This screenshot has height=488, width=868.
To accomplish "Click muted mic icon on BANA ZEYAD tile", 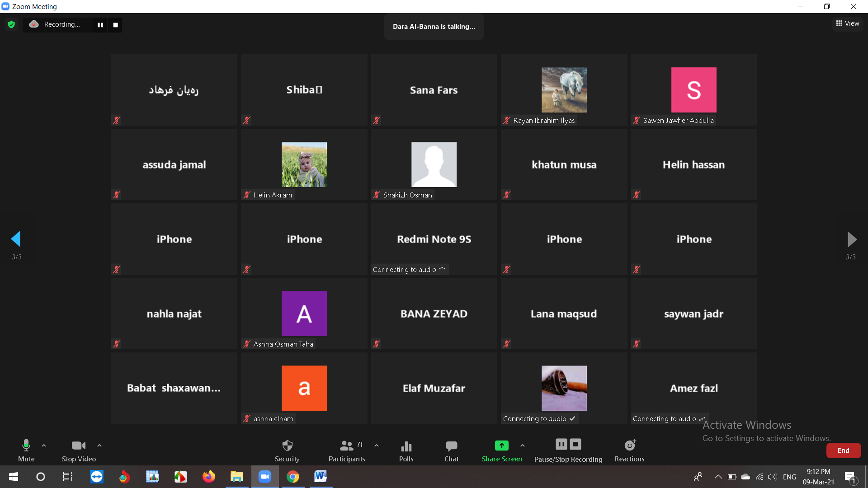I will coord(377,344).
